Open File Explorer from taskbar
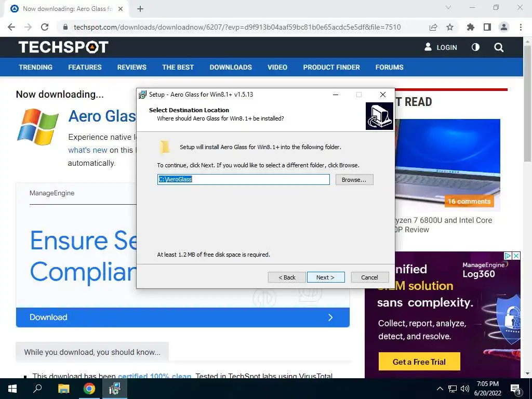This screenshot has width=532, height=399. coord(63,389)
